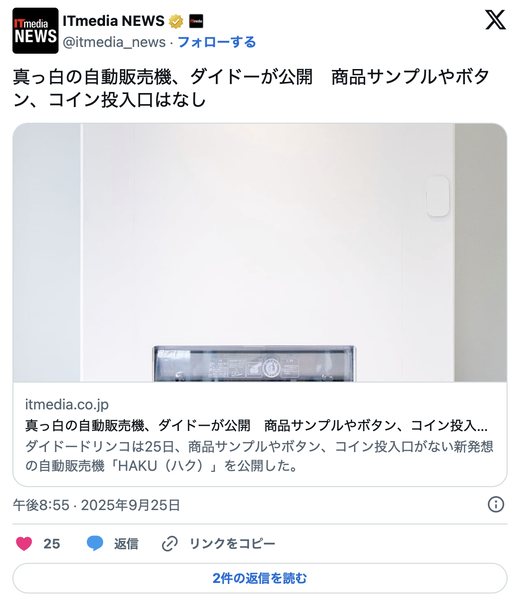Click the 返信 reply label

click(x=126, y=544)
